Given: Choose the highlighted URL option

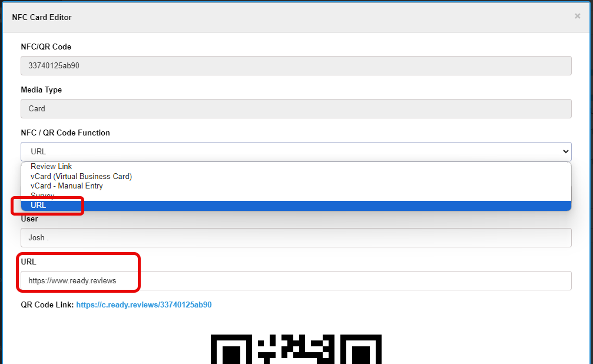Looking at the screenshot, I should click(38, 206).
